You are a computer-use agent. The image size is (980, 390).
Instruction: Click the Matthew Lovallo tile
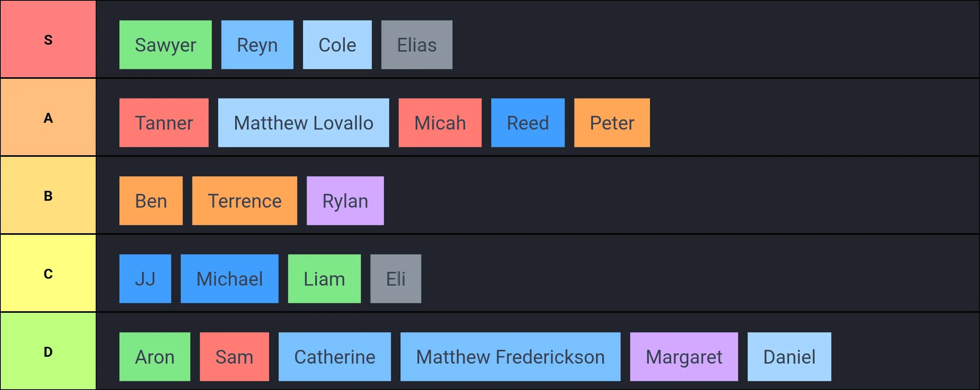click(x=303, y=123)
